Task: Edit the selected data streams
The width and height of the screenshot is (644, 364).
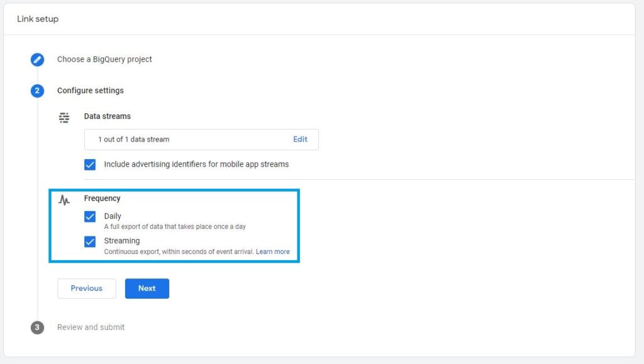Action: [x=300, y=139]
